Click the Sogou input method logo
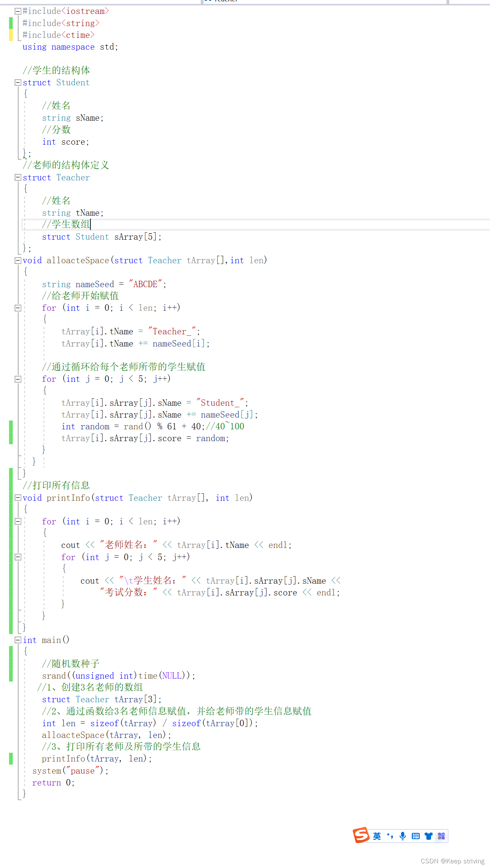This screenshot has width=490, height=868. click(x=361, y=835)
